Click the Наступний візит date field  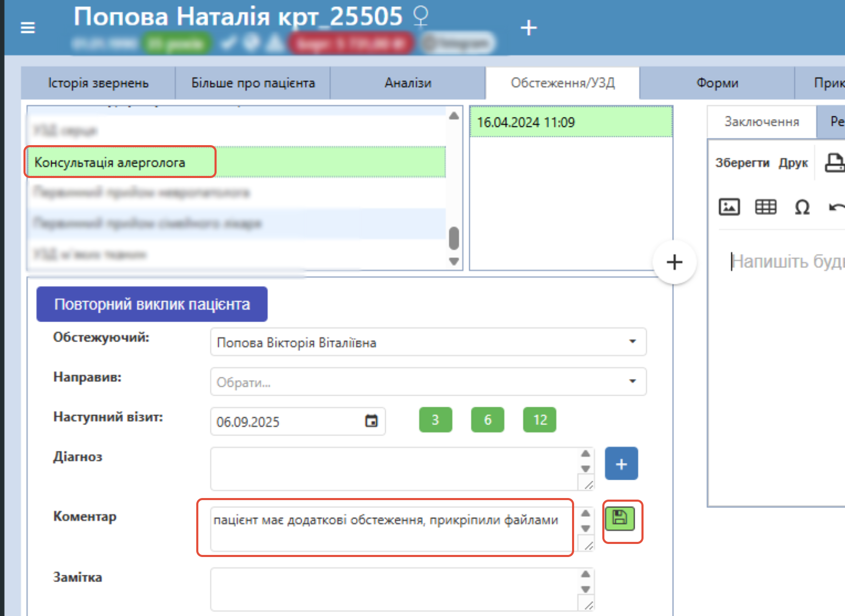coord(297,421)
